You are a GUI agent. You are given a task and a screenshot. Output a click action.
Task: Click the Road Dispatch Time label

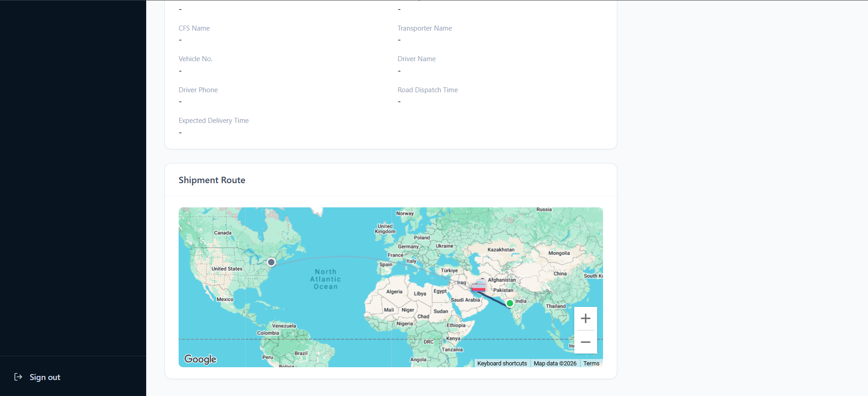click(x=428, y=90)
